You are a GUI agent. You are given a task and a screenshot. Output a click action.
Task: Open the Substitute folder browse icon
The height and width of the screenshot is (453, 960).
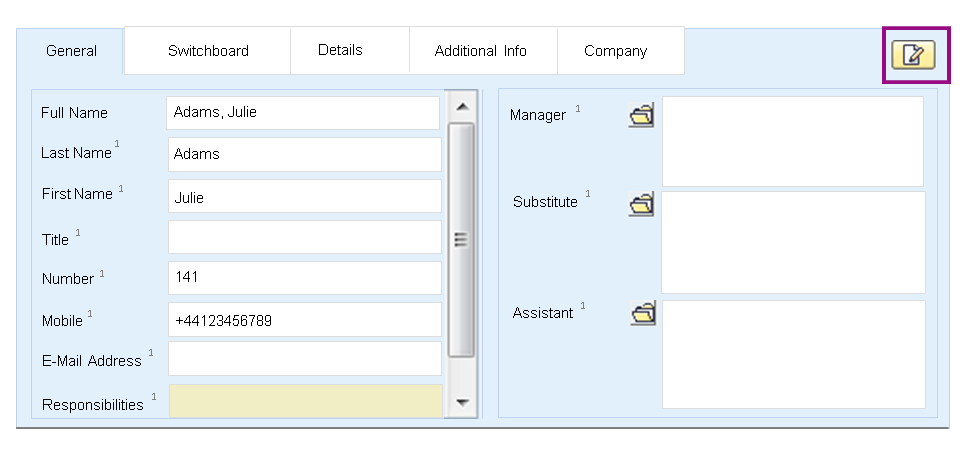click(x=642, y=204)
